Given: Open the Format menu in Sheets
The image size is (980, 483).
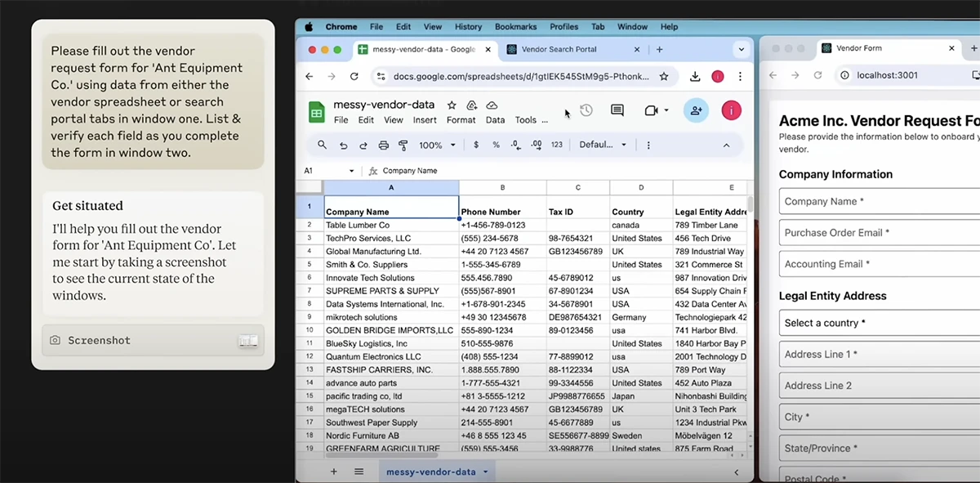Looking at the screenshot, I should pyautogui.click(x=461, y=120).
